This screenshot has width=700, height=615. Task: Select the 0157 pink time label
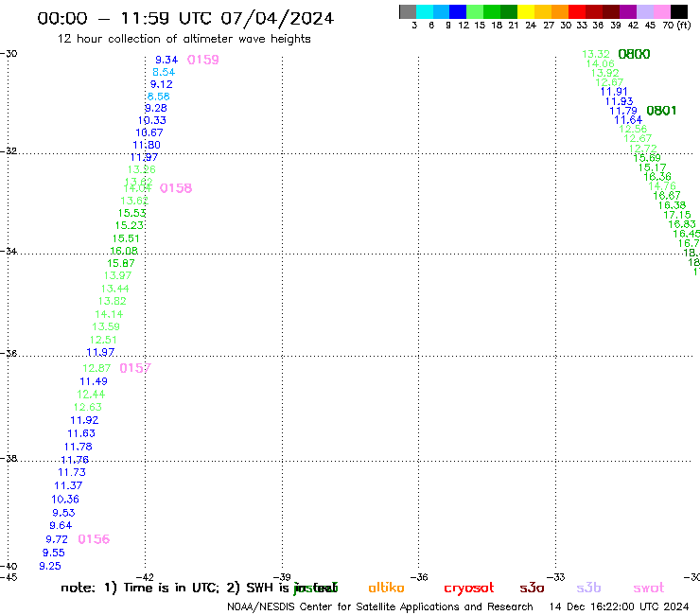[x=135, y=368]
